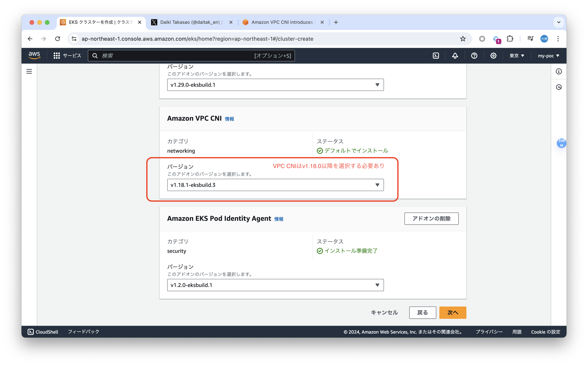
Task: Click the AWS logo in the navigation bar
Action: click(34, 55)
